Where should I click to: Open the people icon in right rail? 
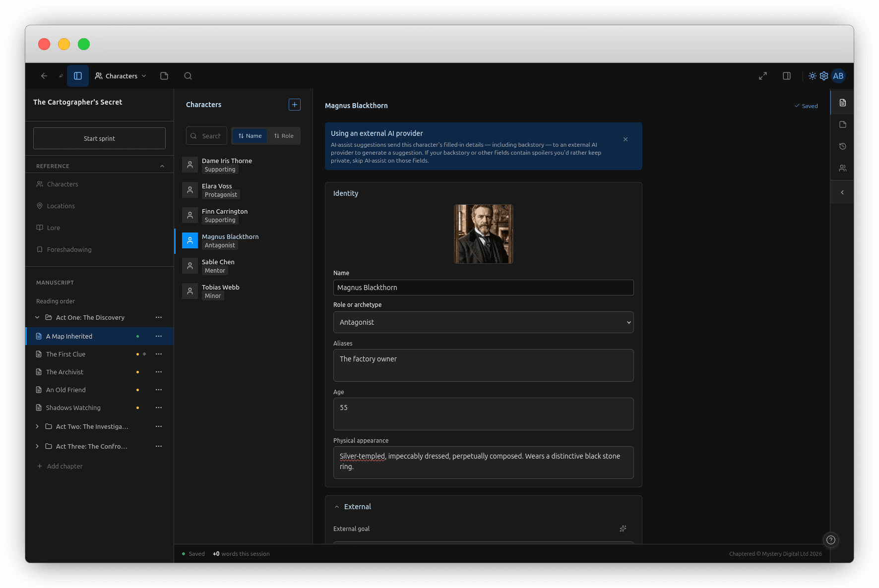click(x=842, y=168)
